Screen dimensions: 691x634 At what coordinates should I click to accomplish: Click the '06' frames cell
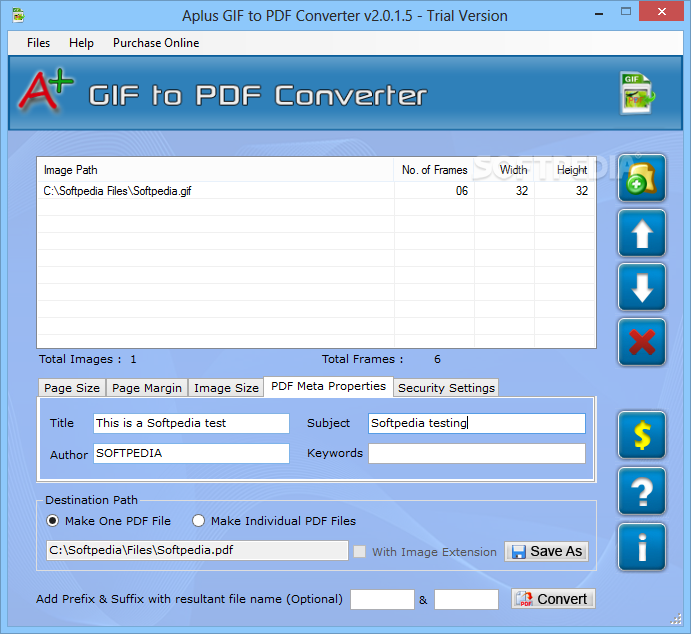(434, 191)
